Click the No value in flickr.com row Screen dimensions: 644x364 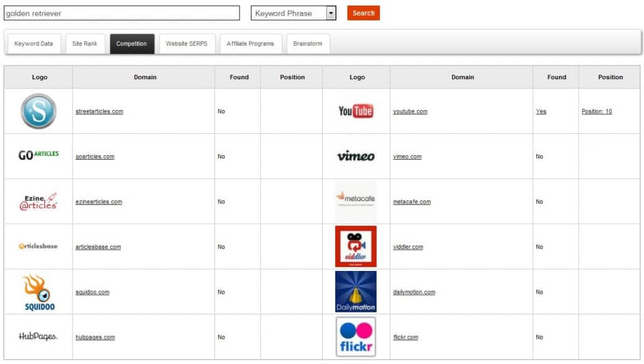[539, 337]
